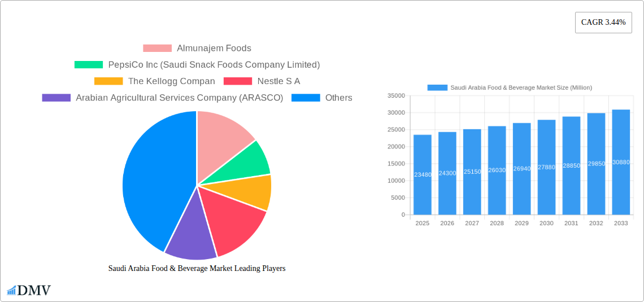
Task: Click the 2029 x-axis label
Action: (521, 223)
